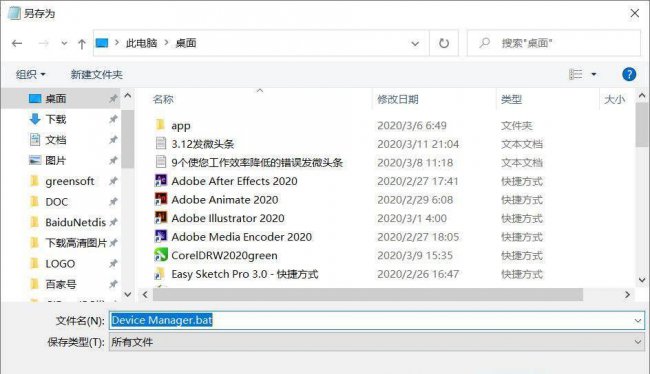
Task: Click file list scroll down arrow
Action: [x=642, y=280]
